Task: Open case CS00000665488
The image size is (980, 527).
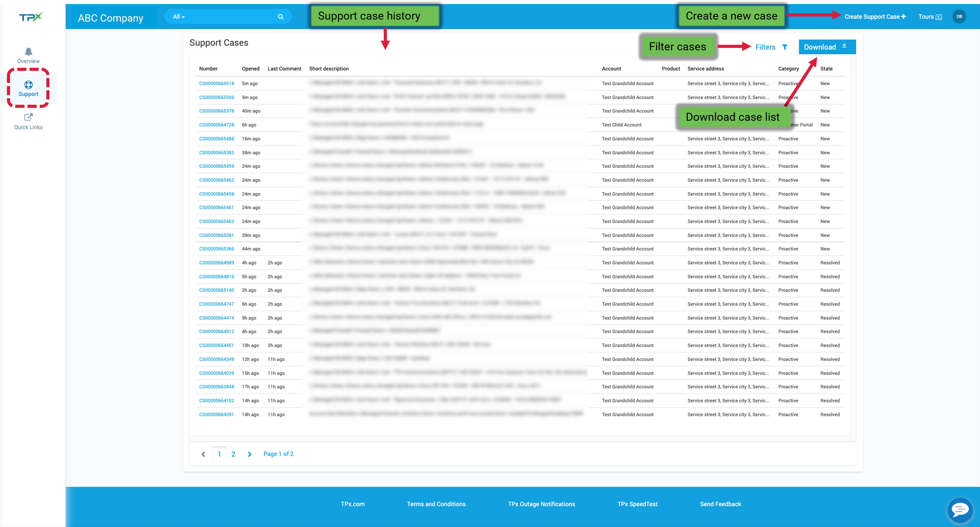Action: pos(216,139)
